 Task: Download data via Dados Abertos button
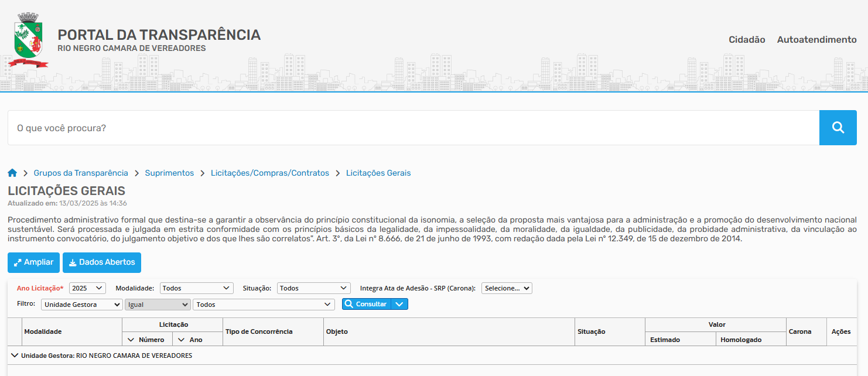(x=101, y=262)
